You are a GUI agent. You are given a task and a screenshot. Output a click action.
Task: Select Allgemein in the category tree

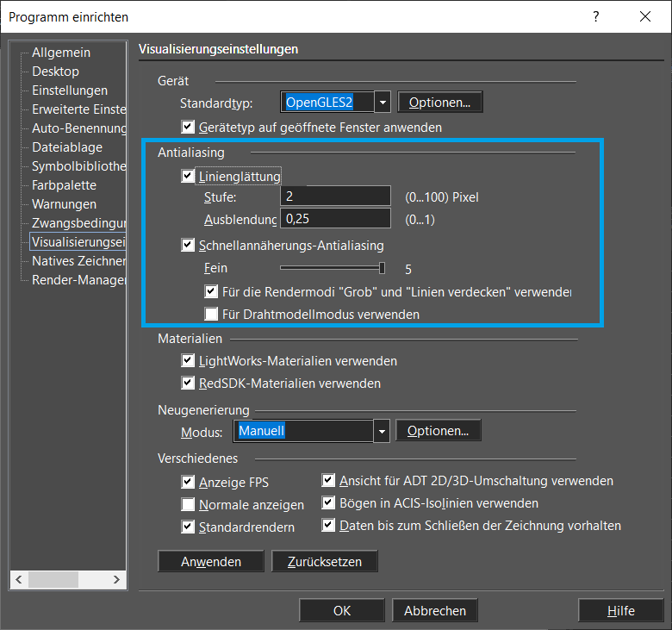pos(61,53)
